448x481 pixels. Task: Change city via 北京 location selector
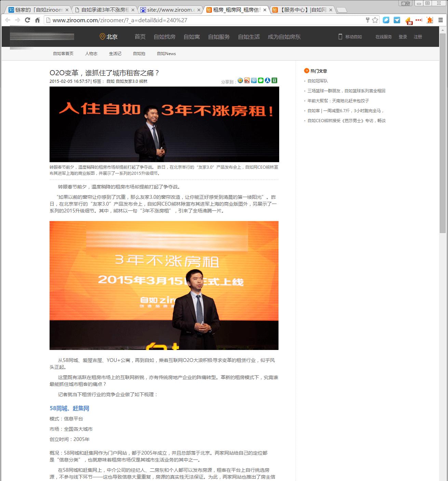(x=109, y=37)
